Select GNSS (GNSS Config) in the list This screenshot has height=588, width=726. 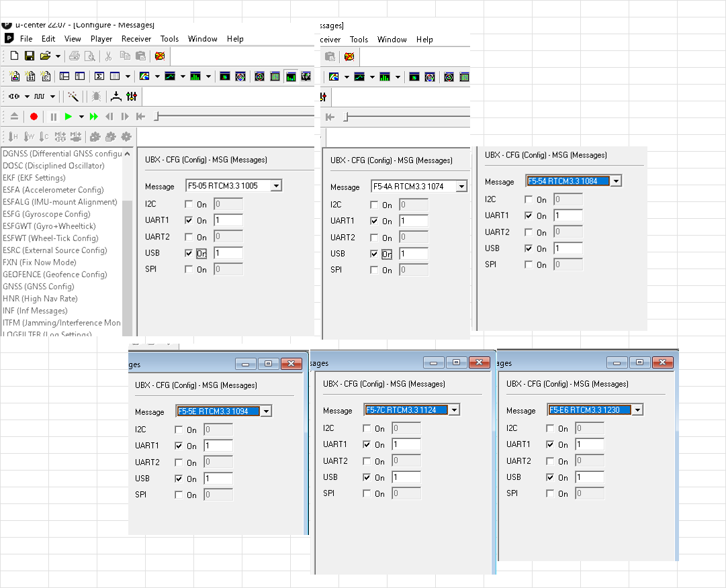coord(38,287)
